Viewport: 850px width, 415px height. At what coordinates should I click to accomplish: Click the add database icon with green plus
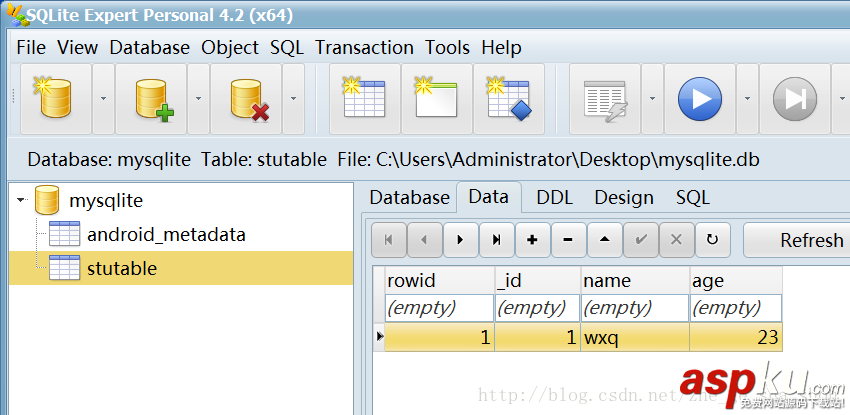point(151,98)
